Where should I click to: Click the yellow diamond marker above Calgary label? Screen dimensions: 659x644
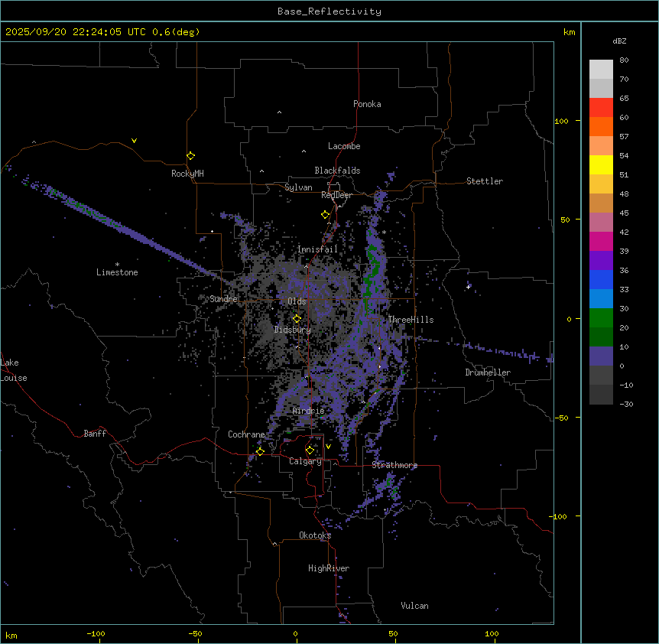[310, 450]
